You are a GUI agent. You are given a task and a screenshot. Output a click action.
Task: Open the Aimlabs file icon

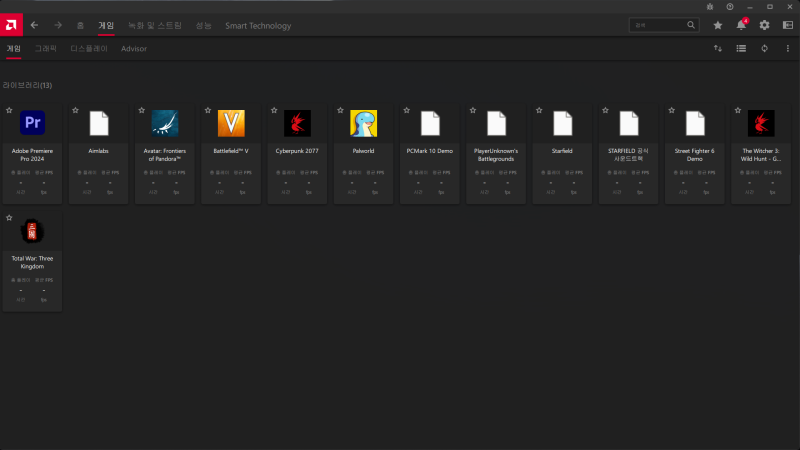99,123
